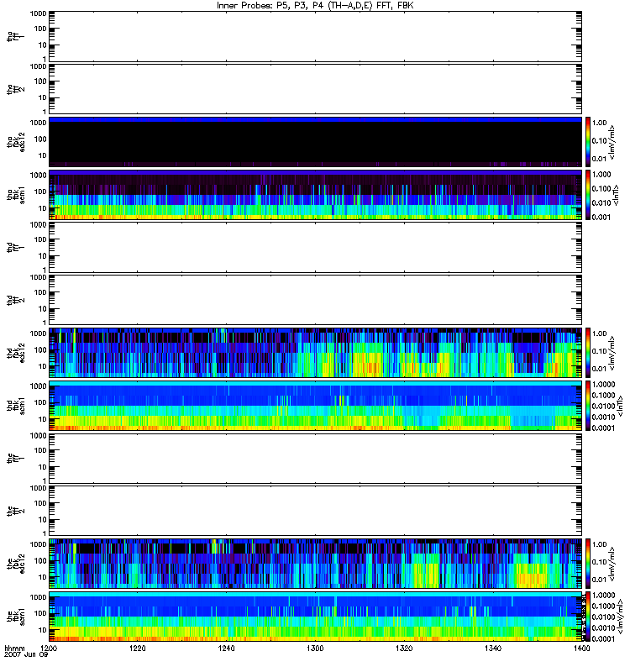Click the tha fbk edc12 spectrogram panel
Viewport: 630px width, 672px height.
click(x=316, y=142)
